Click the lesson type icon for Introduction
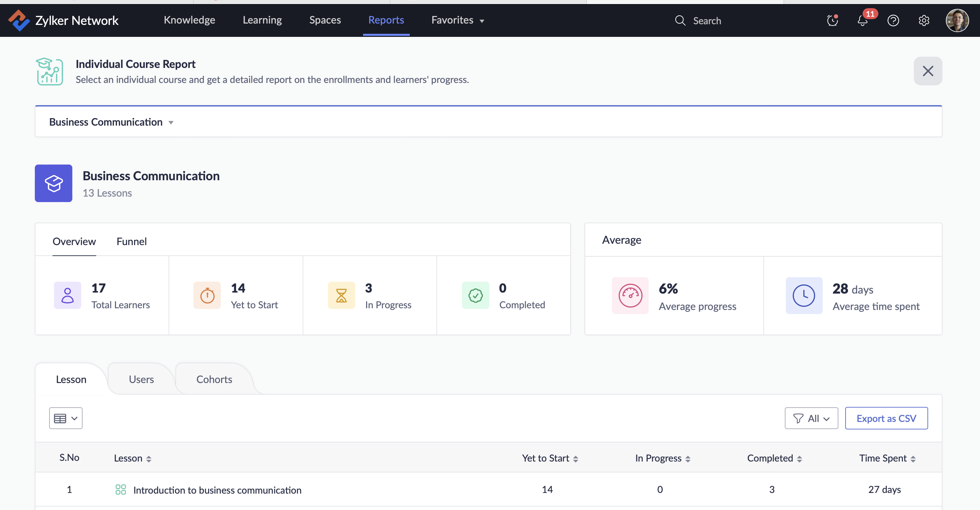 coord(120,490)
